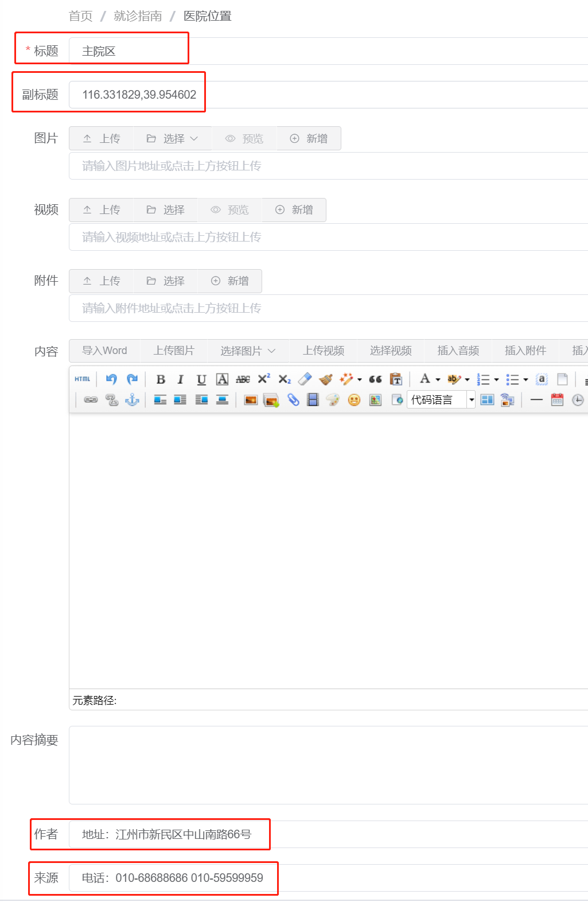Insert single image in editor toolbar
The image size is (588, 902).
[x=251, y=400]
